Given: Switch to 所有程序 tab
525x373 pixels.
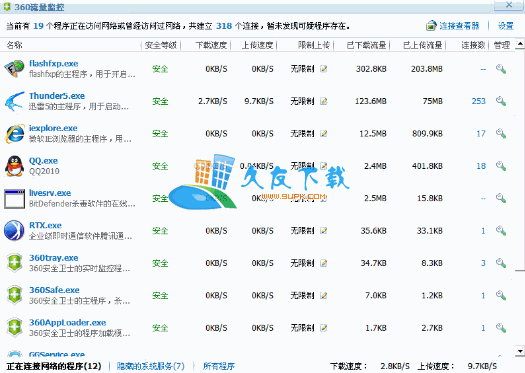Looking at the screenshot, I should pyautogui.click(x=219, y=366).
